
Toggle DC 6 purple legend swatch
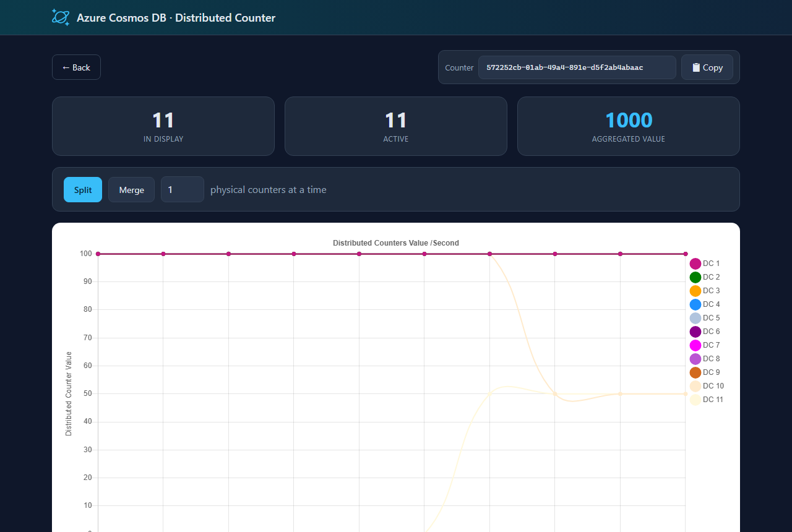[x=695, y=332]
